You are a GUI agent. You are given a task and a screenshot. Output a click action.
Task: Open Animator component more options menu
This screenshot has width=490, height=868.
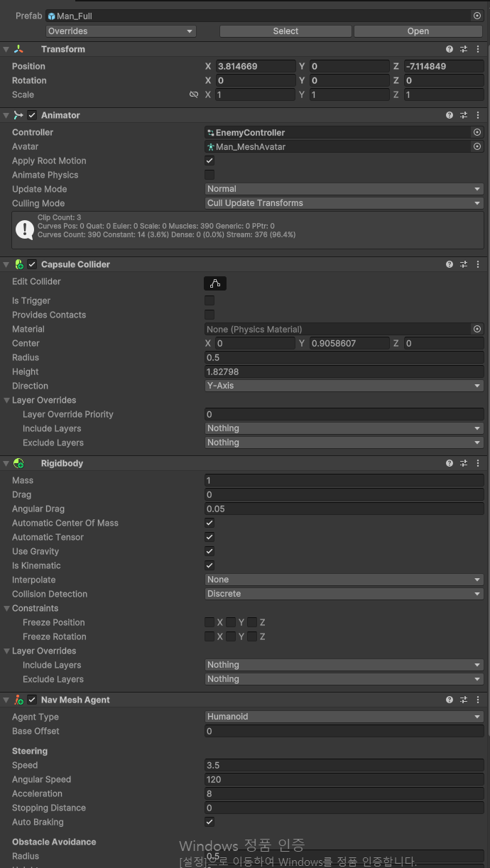tap(478, 115)
